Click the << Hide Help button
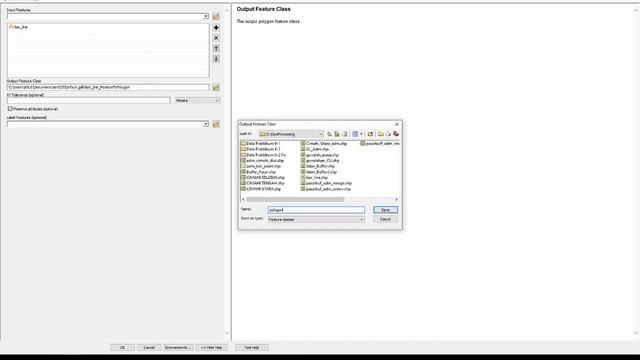The image size is (640, 360). (211, 348)
